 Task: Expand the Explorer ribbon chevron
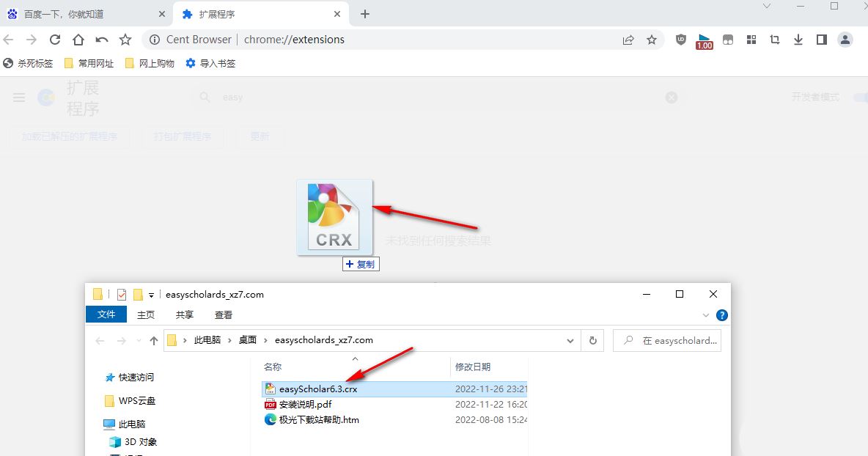(706, 315)
